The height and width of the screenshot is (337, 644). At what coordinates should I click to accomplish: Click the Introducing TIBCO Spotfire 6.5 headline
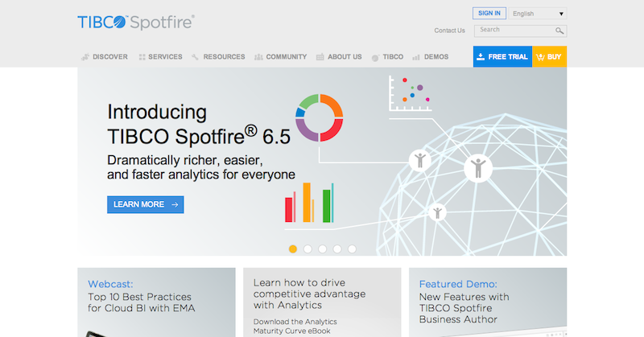(199, 125)
